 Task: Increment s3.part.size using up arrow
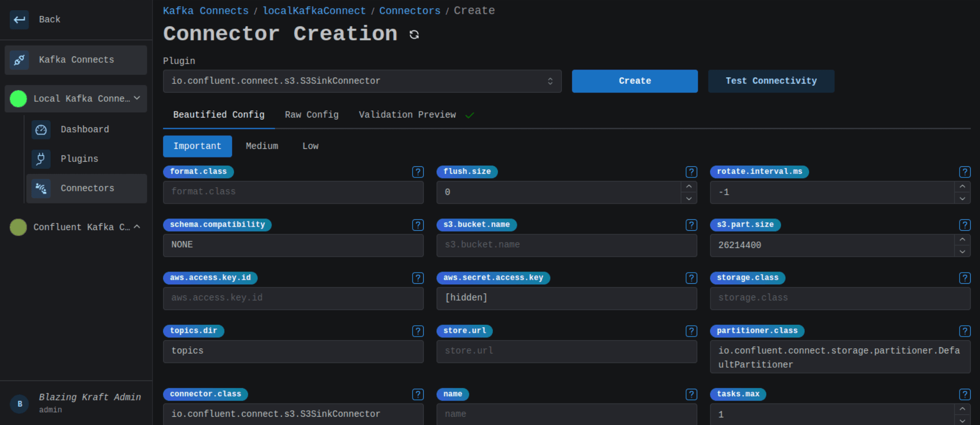(x=962, y=239)
